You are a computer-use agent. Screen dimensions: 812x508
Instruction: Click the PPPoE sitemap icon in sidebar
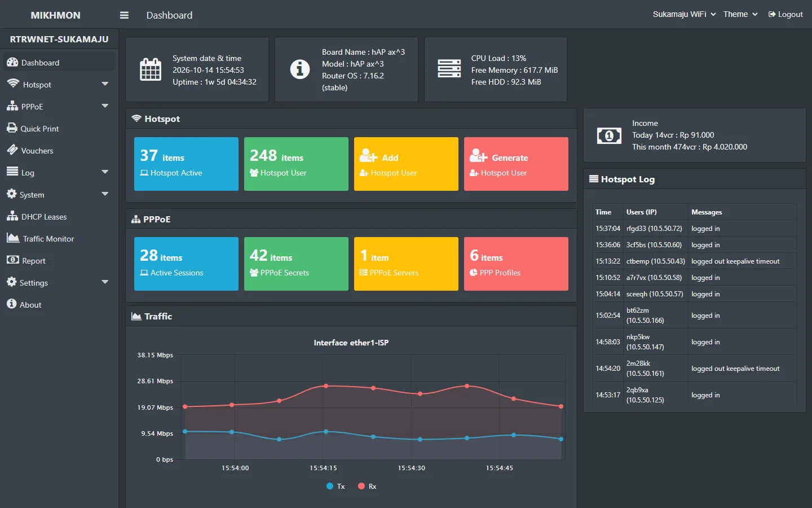tap(12, 106)
